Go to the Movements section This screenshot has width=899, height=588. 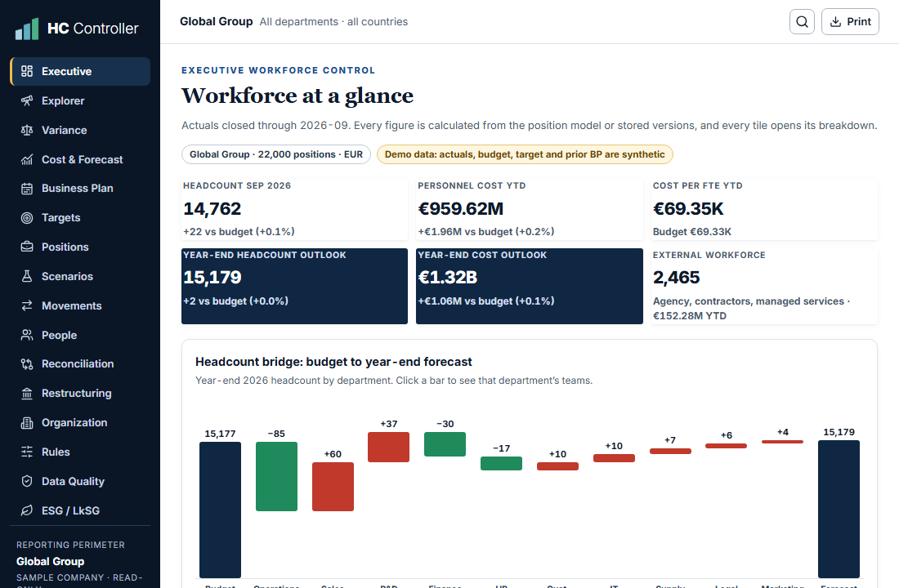point(80,305)
